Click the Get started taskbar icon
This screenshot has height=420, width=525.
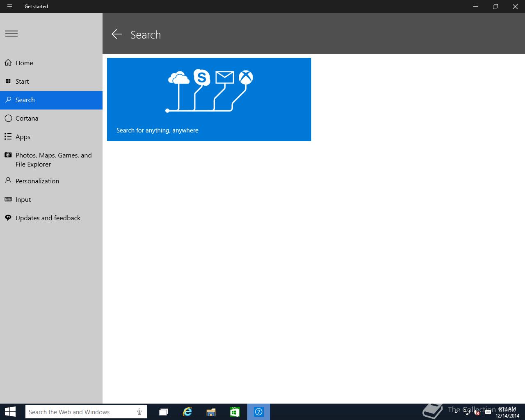[x=259, y=412]
